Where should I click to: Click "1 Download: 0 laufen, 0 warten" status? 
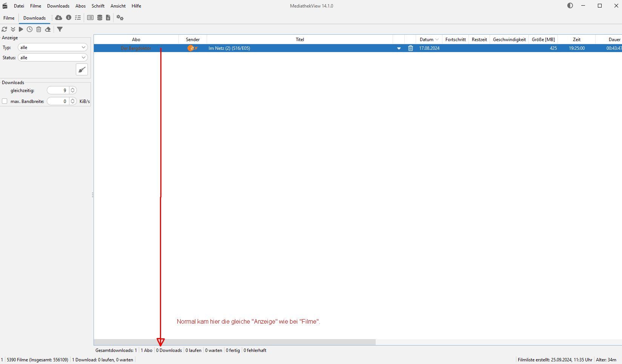tap(103, 360)
